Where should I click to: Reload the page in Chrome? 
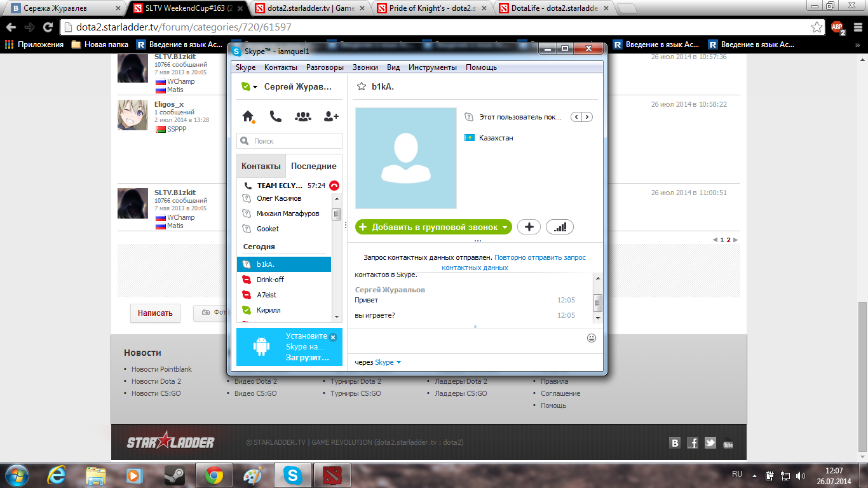(x=48, y=27)
